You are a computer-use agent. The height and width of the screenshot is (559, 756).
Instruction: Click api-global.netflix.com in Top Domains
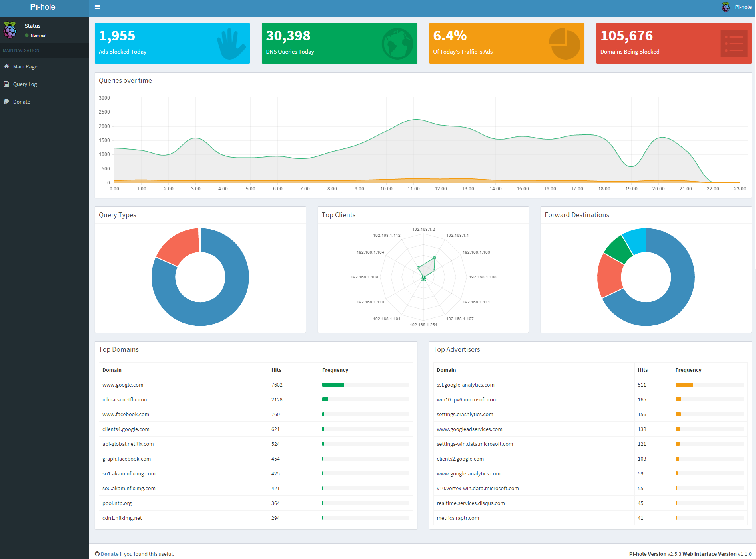(128, 444)
